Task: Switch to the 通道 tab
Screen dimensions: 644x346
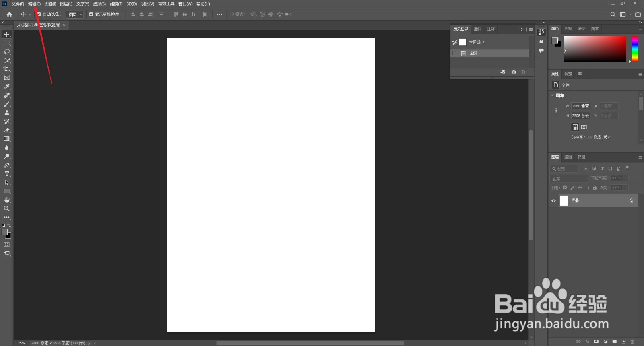Action: tap(568, 157)
